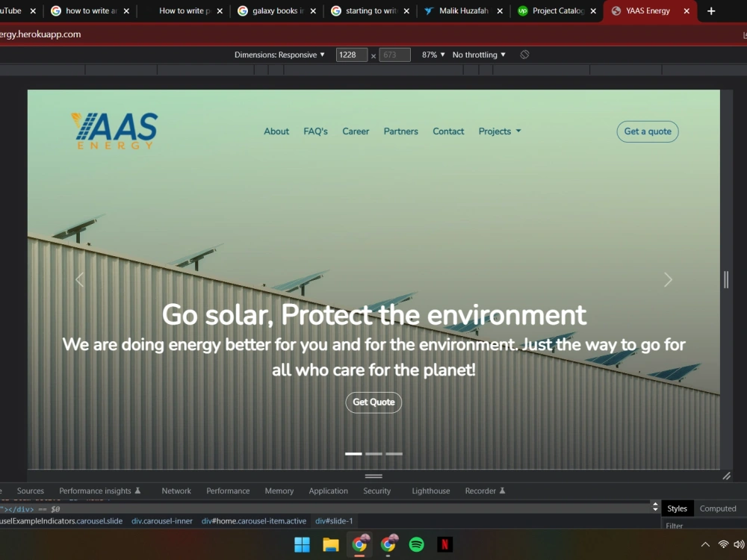
Task: Select the third carousel indicator dot
Action: pyautogui.click(x=394, y=453)
